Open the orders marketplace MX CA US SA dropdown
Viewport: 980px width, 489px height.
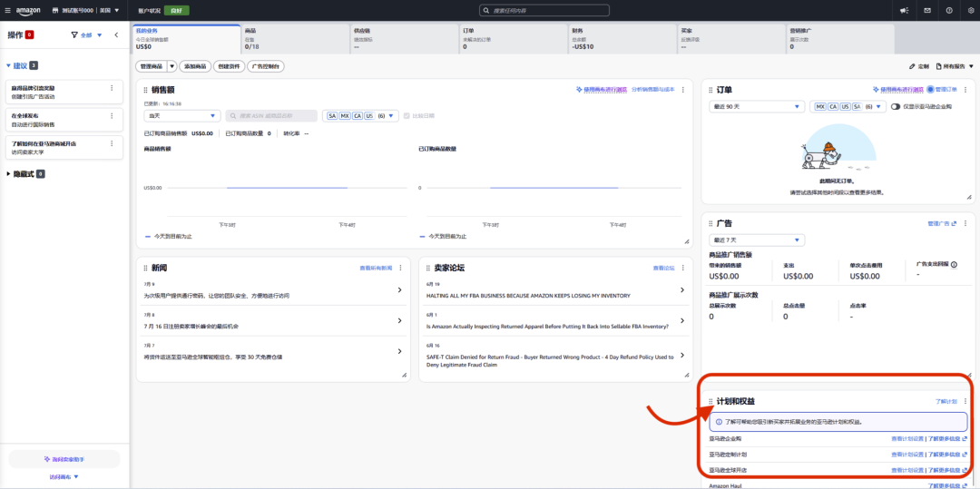pyautogui.click(x=848, y=107)
